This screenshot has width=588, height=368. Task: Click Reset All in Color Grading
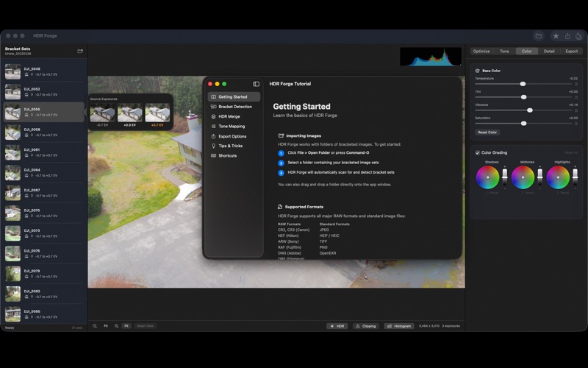coord(571,152)
